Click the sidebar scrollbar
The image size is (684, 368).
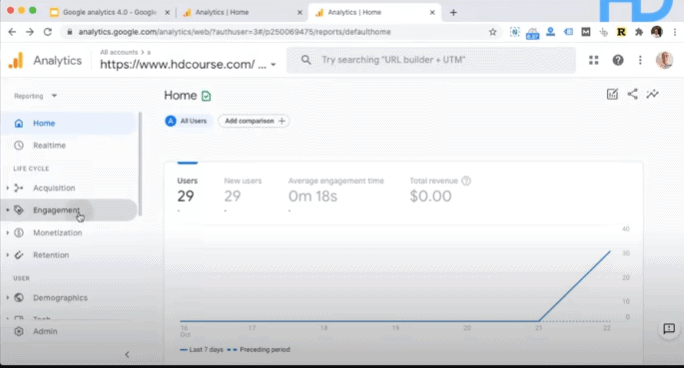[x=140, y=164]
